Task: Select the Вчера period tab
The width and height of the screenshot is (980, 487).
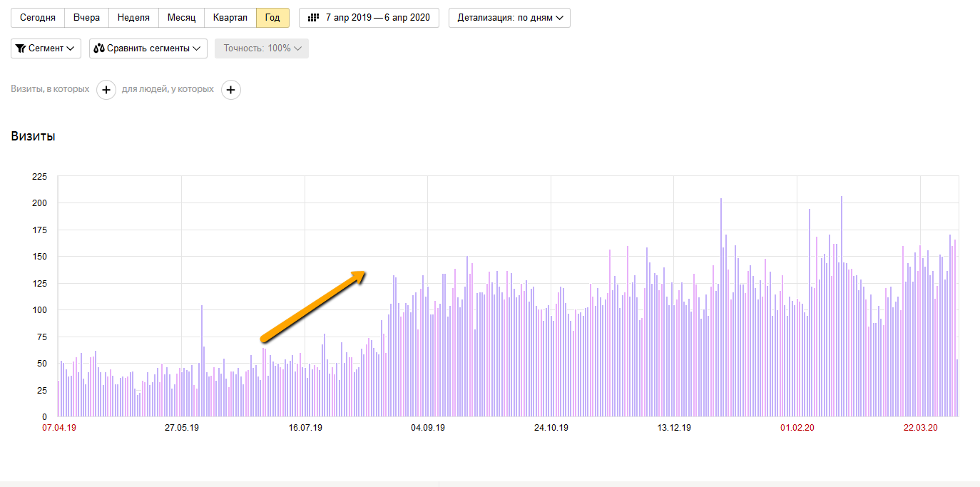Action: click(86, 18)
